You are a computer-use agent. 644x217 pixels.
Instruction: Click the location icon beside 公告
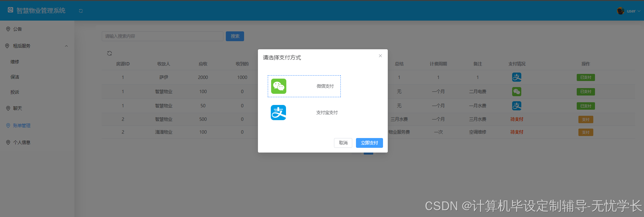tap(8, 29)
